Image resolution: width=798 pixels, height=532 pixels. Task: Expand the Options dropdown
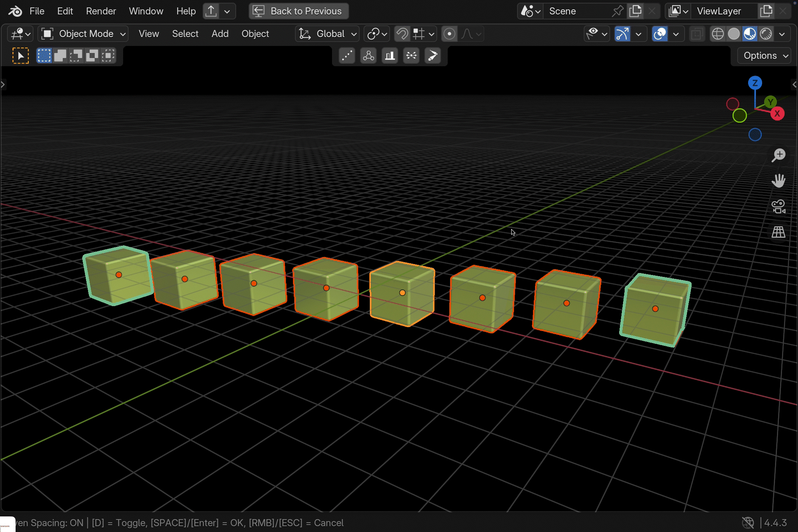point(764,56)
